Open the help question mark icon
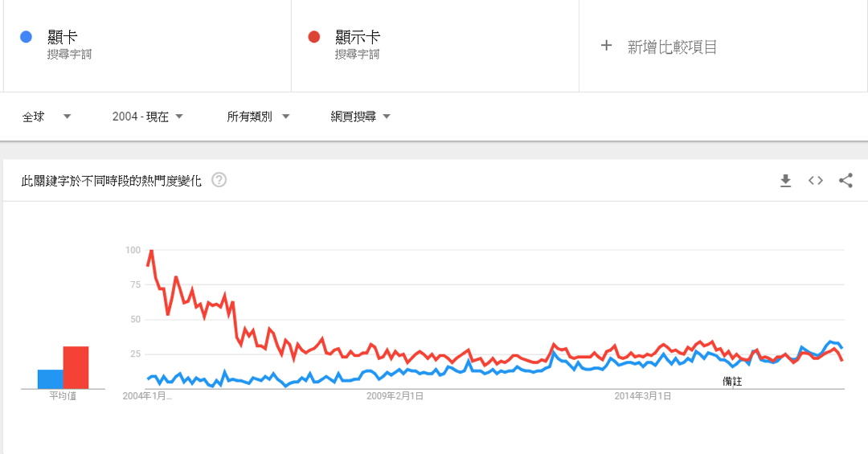 219,180
